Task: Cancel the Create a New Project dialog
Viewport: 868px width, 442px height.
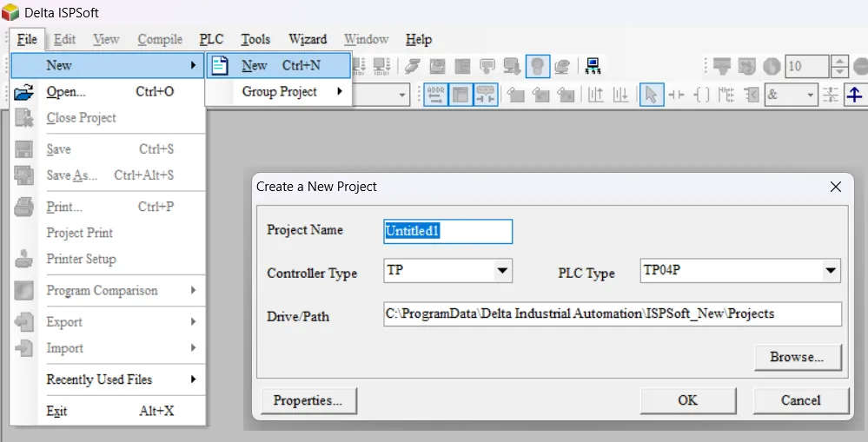Action: [x=800, y=400]
